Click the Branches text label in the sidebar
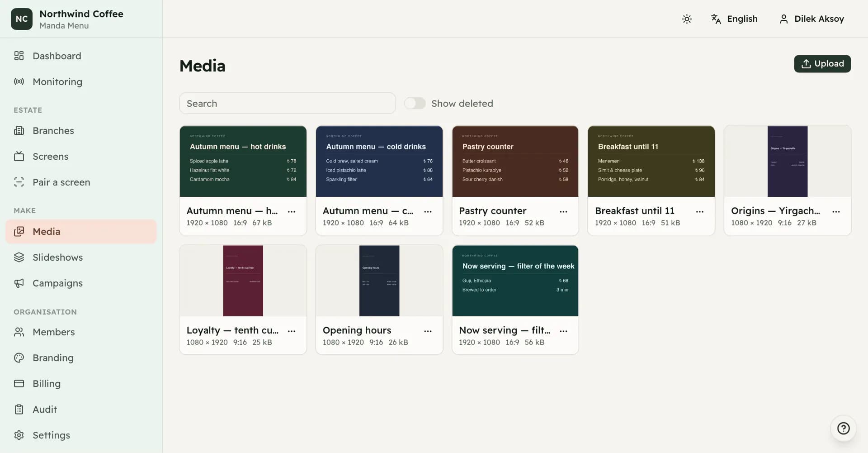The image size is (868, 453). tap(53, 130)
